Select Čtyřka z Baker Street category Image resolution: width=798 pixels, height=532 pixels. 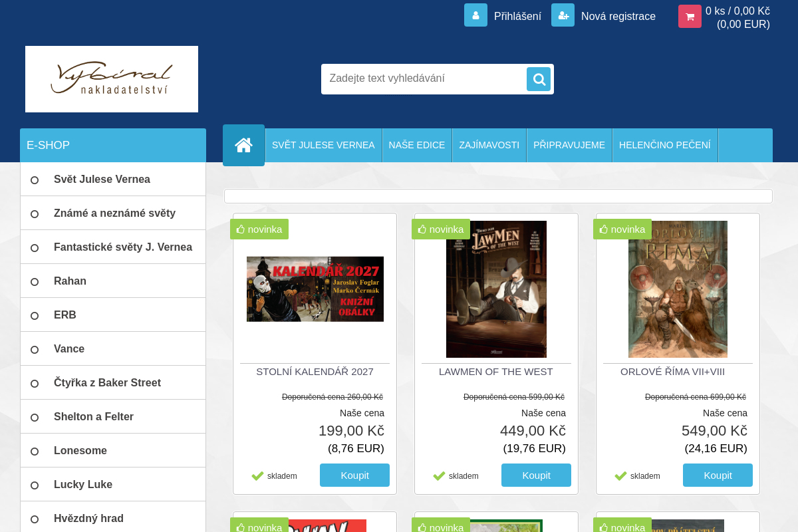click(x=113, y=383)
